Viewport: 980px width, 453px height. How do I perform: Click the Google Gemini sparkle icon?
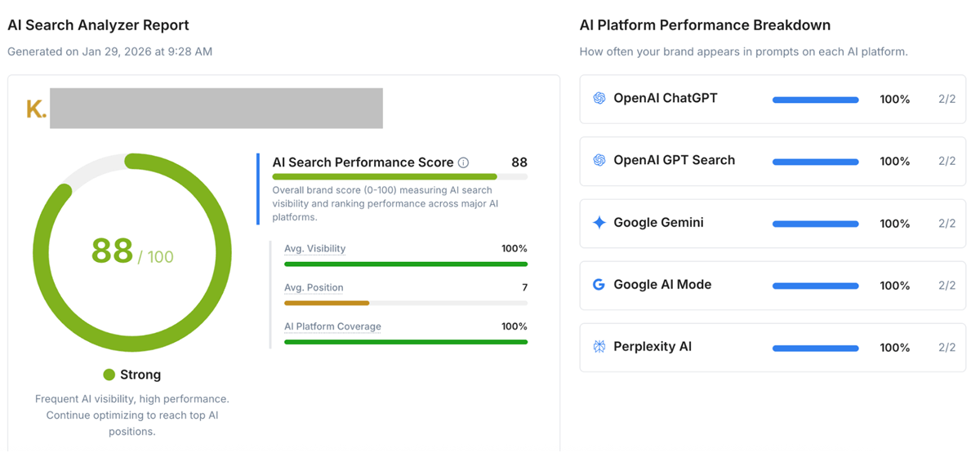pos(599,222)
